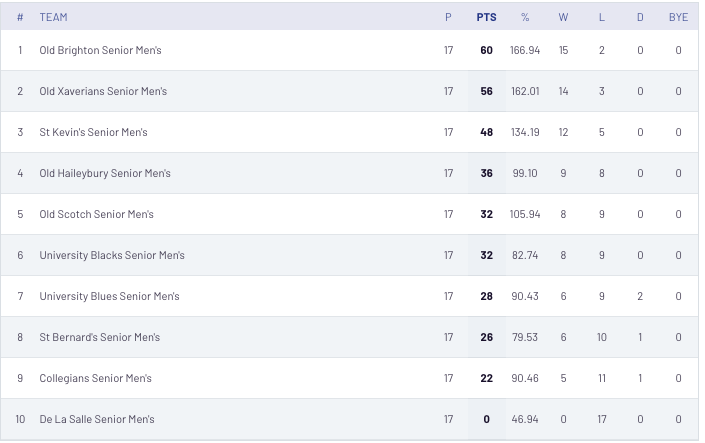Click the TEAM column header

click(54, 17)
